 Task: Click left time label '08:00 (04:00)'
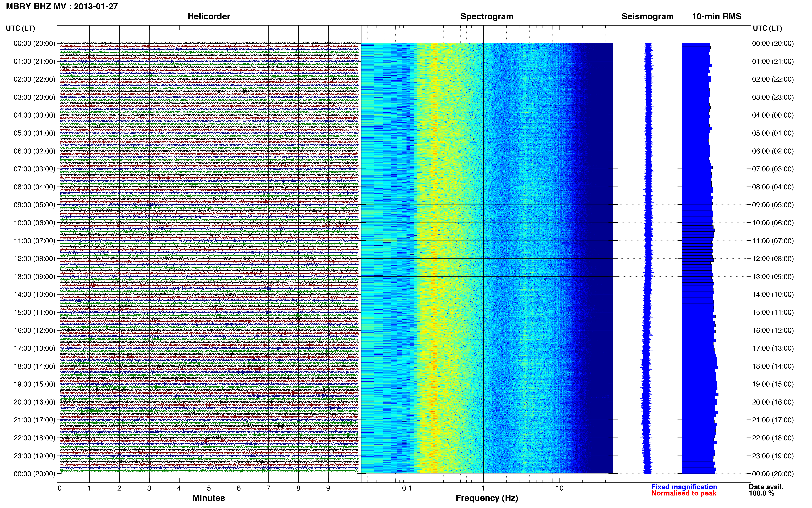tap(34, 187)
